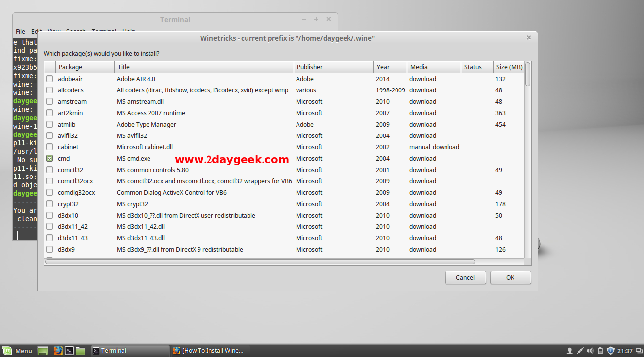The image size is (644, 357).
Task: Launch Firefox from the panel launcher
Action: (58, 351)
